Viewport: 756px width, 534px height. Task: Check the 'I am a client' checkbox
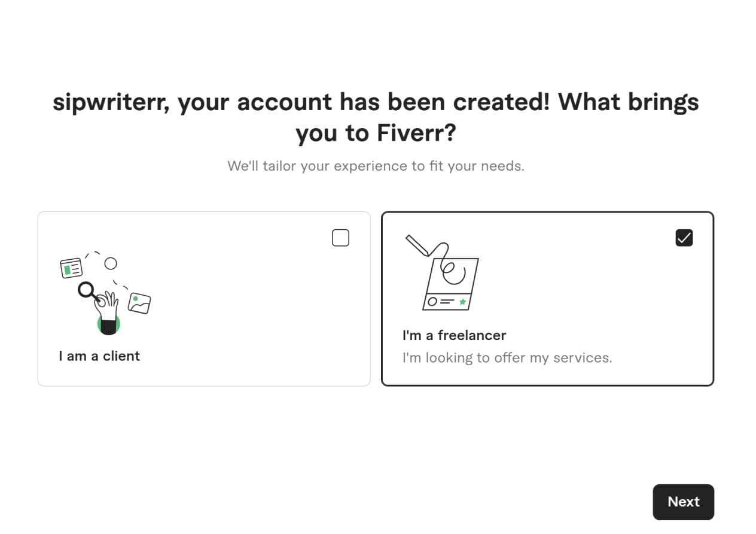click(340, 238)
